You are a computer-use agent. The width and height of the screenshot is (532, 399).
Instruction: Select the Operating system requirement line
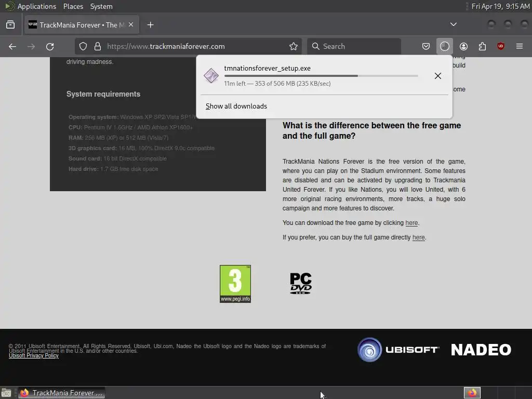132,117
